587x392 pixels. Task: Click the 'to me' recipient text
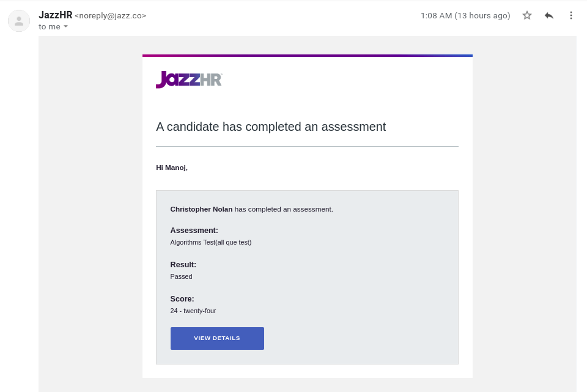click(x=50, y=26)
